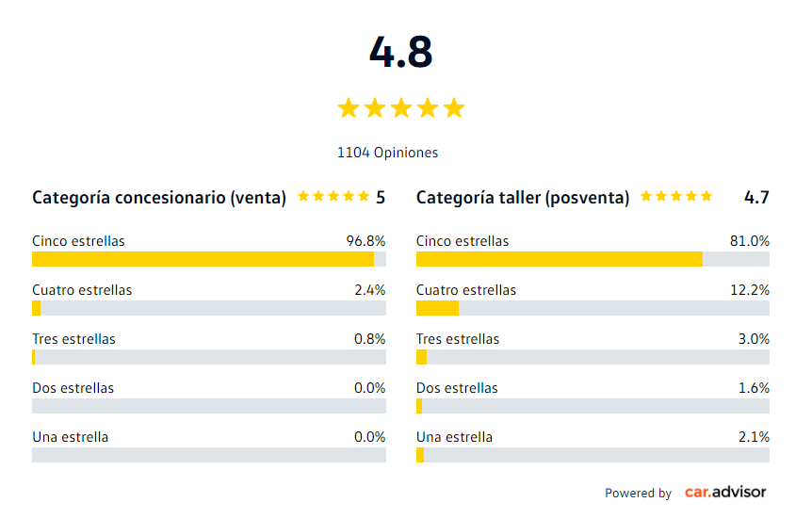The width and height of the screenshot is (812, 519).
Task: Click the Categoría taller (posventa) heading
Action: [x=523, y=198]
